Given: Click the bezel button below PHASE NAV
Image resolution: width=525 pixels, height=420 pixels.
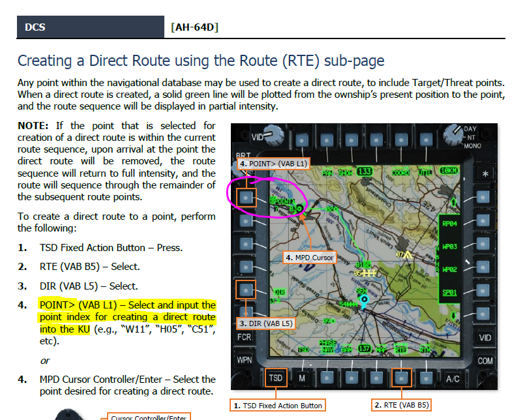Looking at the screenshot, I should click(x=327, y=378).
